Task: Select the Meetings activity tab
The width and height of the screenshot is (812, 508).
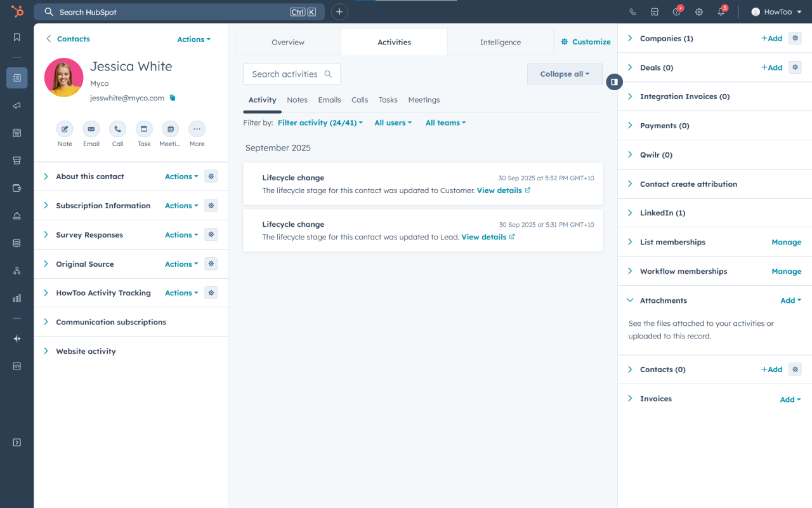Action: click(424, 100)
